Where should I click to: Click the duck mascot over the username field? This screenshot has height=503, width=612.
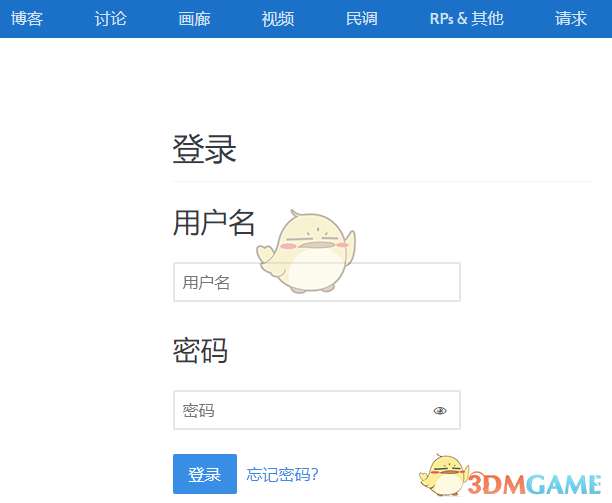click(306, 252)
